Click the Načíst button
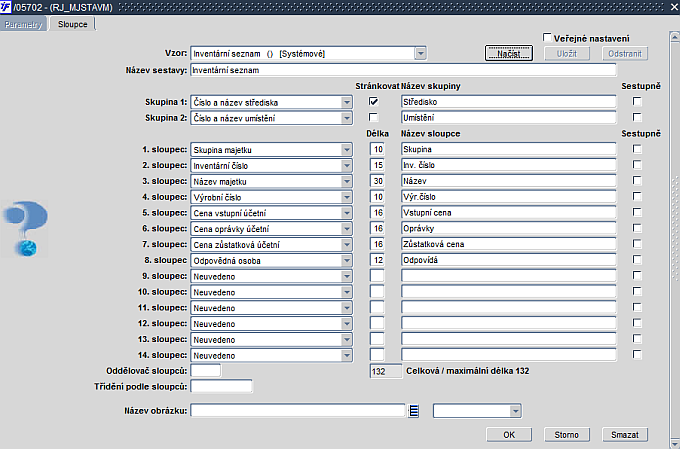680x449 pixels. tap(509, 53)
